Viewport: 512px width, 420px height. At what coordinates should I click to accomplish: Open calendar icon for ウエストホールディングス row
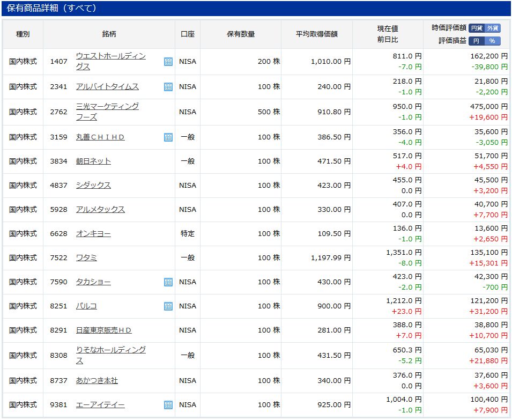[x=168, y=61]
